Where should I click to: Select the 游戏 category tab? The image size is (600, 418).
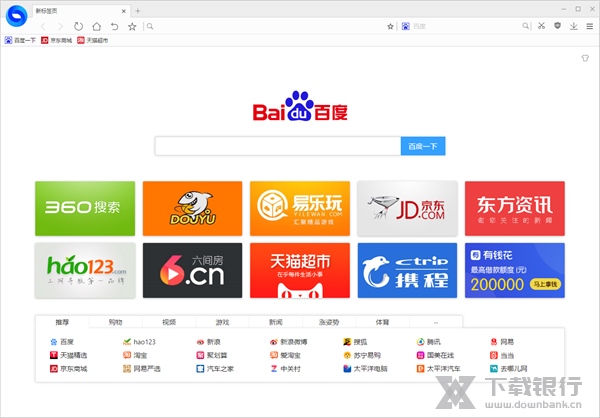pyautogui.click(x=222, y=322)
